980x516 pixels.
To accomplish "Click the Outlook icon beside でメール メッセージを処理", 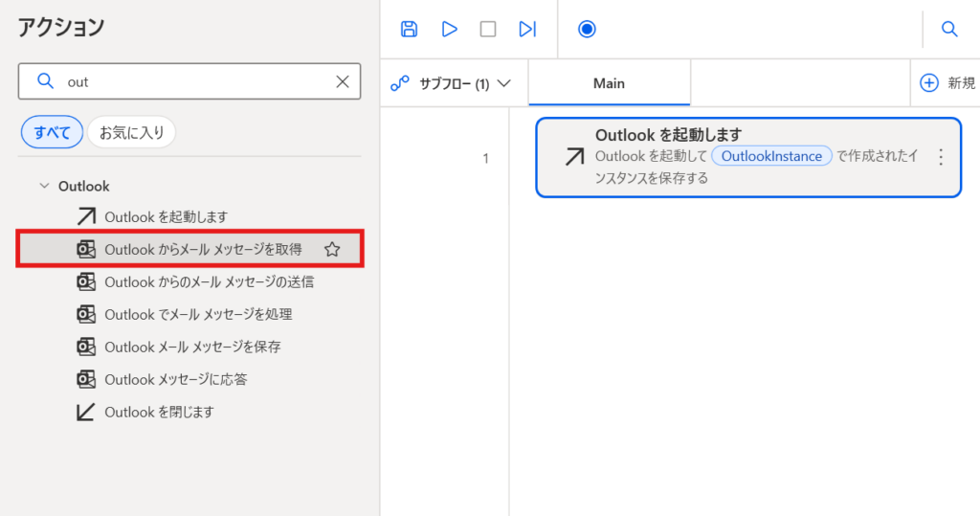I will 85,314.
